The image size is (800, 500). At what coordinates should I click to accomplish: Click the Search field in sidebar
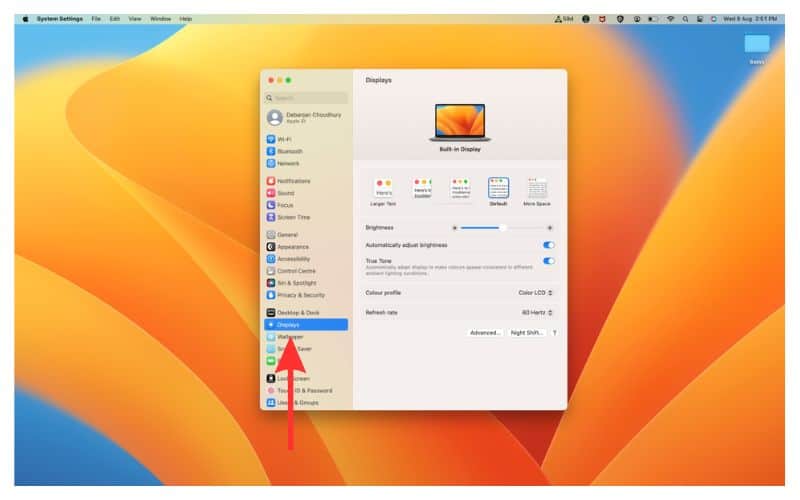[x=307, y=98]
